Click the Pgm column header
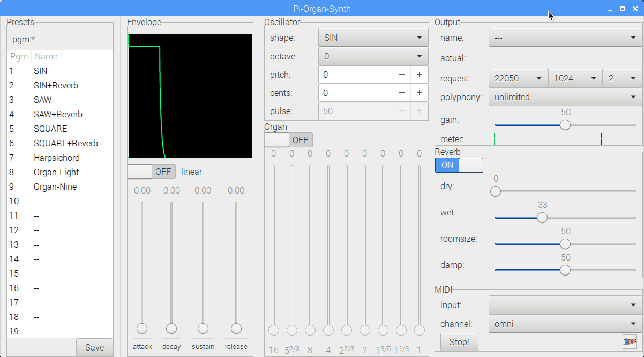 [19, 56]
